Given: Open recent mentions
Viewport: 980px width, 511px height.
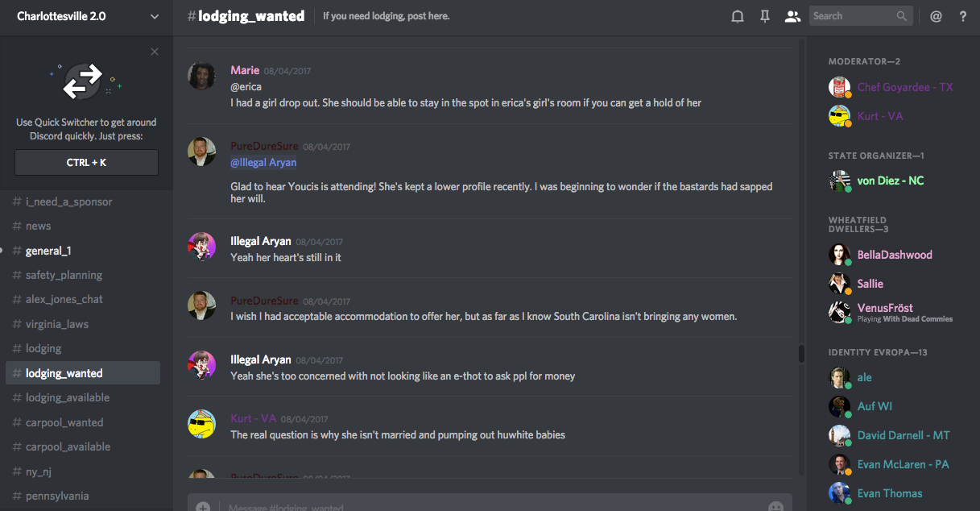Looking at the screenshot, I should [x=936, y=16].
